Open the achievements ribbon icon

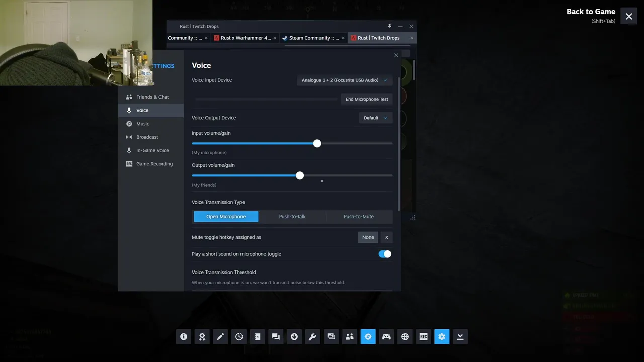point(202,337)
